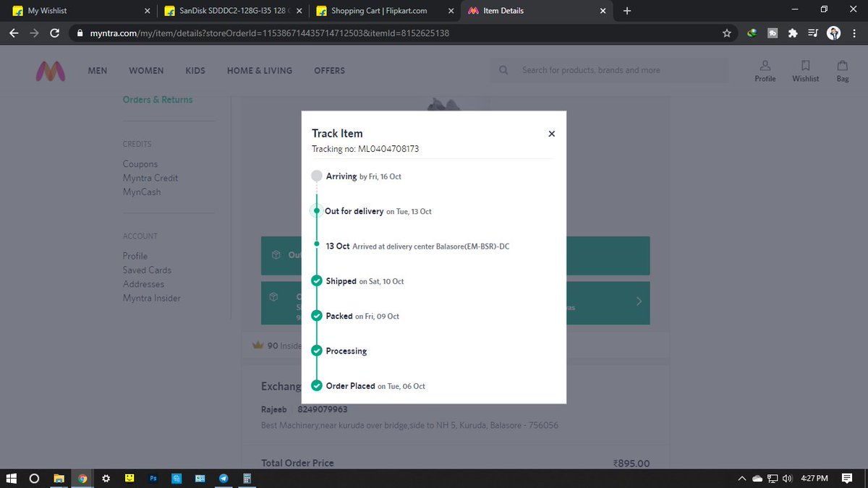Image resolution: width=868 pixels, height=488 pixels.
Task: Open the WOMEN menu
Action: 146,71
